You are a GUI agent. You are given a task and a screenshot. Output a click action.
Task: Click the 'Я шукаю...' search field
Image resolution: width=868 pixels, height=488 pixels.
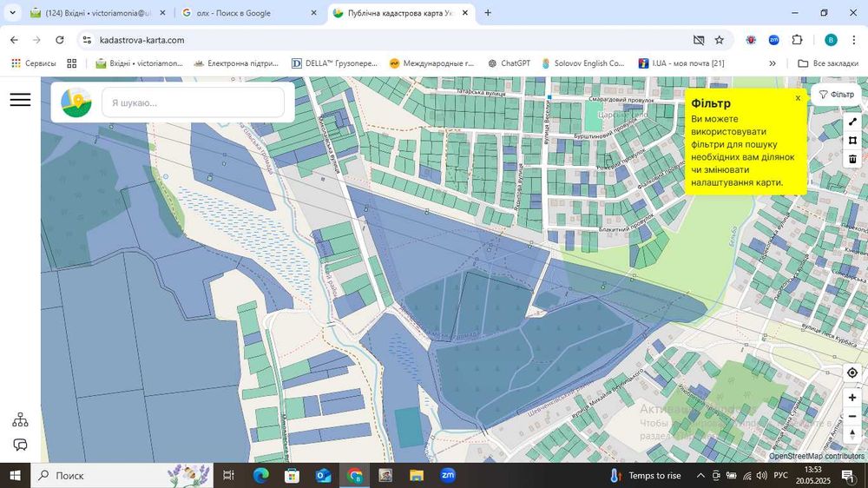point(193,102)
